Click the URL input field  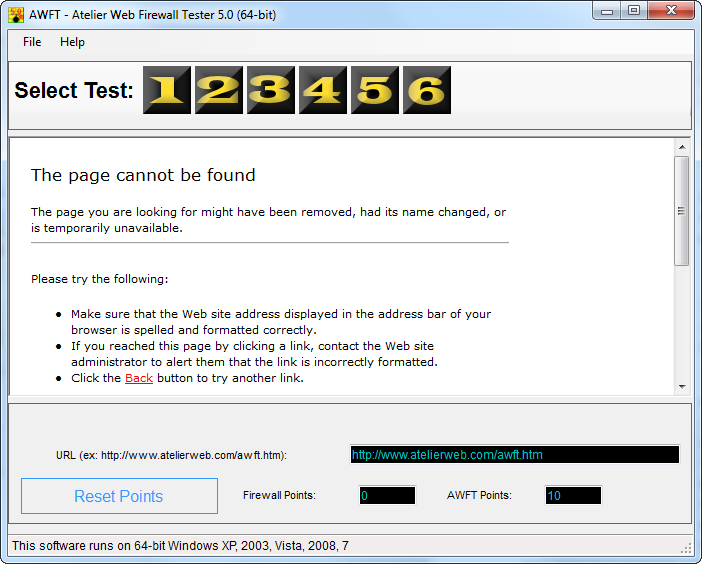514,455
